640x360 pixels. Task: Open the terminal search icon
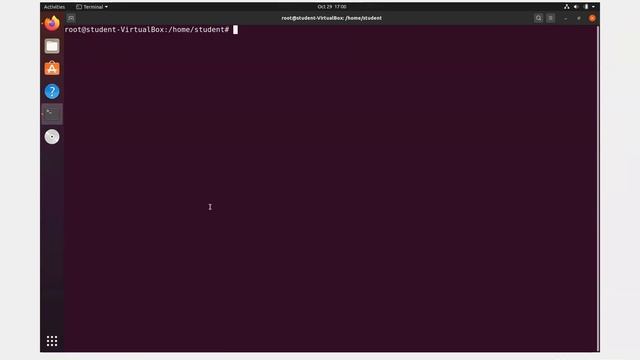[x=538, y=18]
